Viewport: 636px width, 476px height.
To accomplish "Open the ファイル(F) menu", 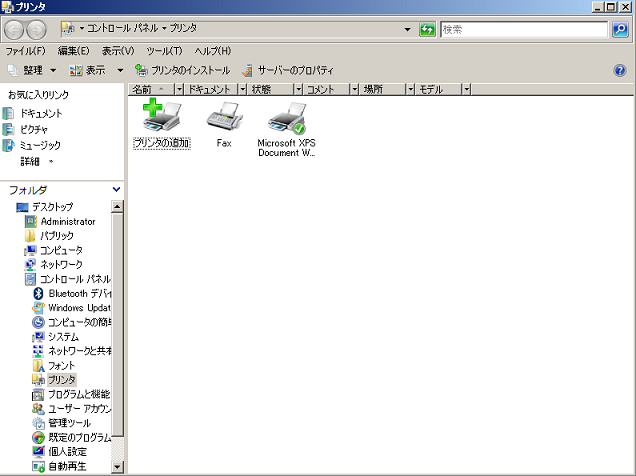I will [26, 50].
